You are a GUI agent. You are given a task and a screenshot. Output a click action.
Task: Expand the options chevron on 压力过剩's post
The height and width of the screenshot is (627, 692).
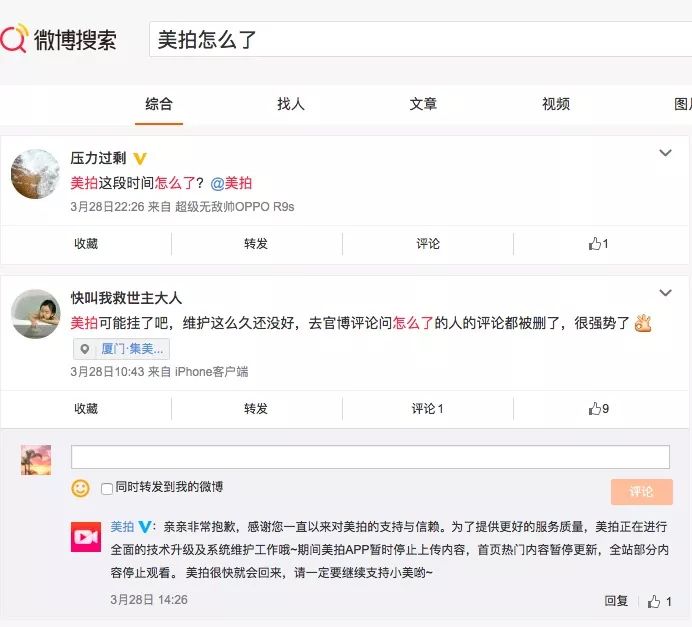coord(666,153)
